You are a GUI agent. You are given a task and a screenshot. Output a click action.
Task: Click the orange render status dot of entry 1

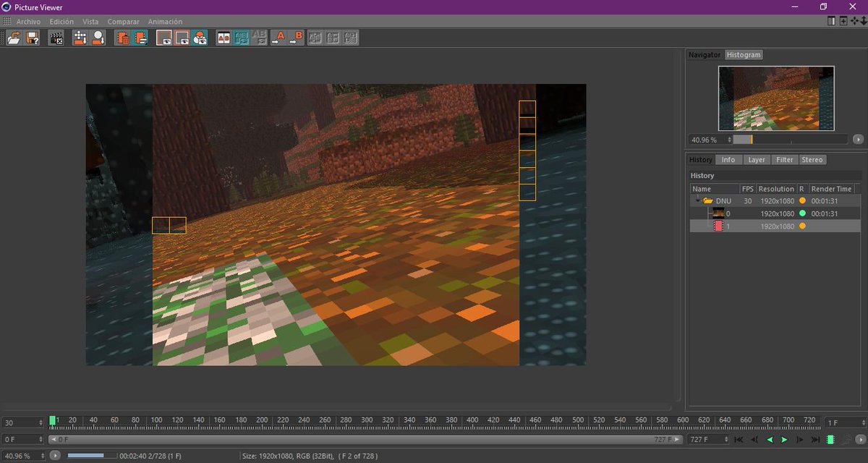click(x=802, y=226)
